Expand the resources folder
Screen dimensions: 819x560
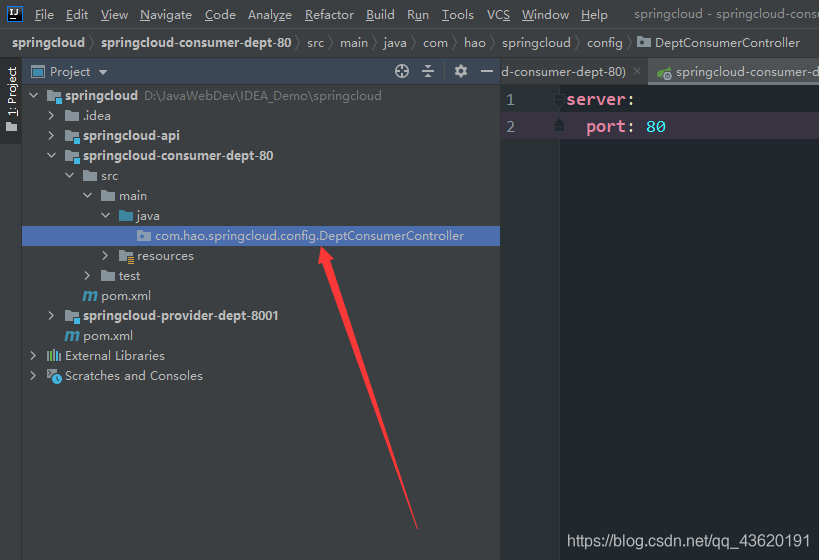coord(106,255)
